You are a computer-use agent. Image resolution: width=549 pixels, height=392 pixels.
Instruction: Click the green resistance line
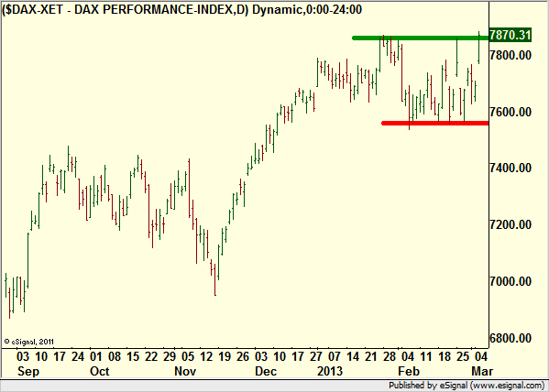click(x=420, y=38)
